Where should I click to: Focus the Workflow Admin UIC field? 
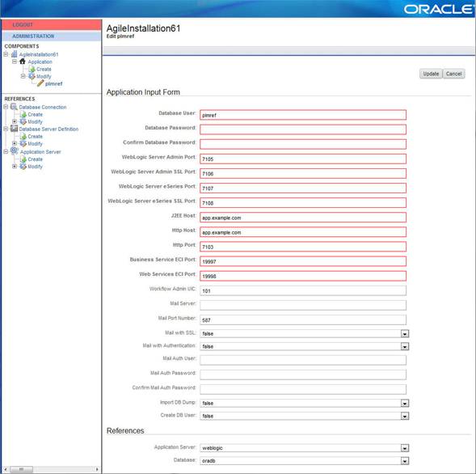point(303,290)
